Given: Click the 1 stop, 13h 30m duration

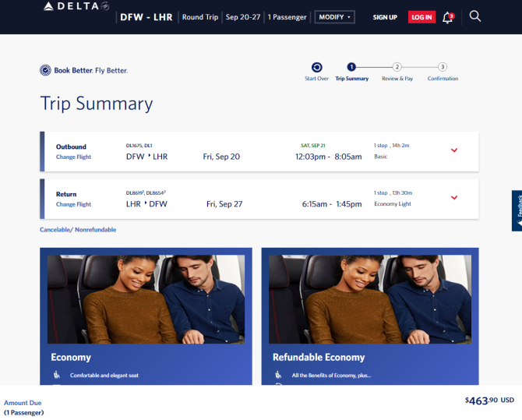Looking at the screenshot, I should [x=393, y=192].
